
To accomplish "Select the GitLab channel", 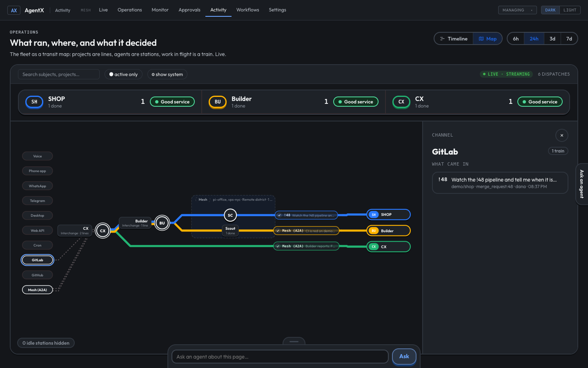I will [x=38, y=260].
